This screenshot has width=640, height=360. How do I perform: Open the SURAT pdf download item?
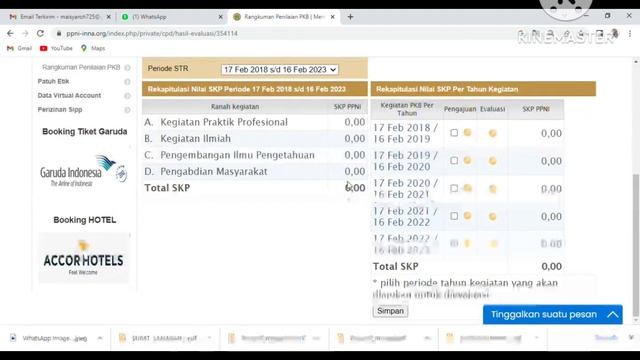pos(159,338)
